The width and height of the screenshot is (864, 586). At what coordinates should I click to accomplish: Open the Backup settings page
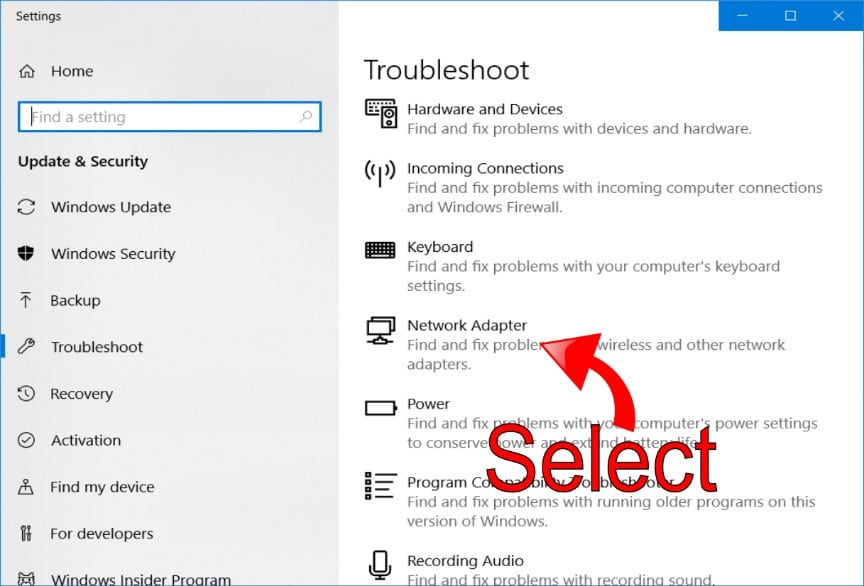pyautogui.click(x=75, y=300)
